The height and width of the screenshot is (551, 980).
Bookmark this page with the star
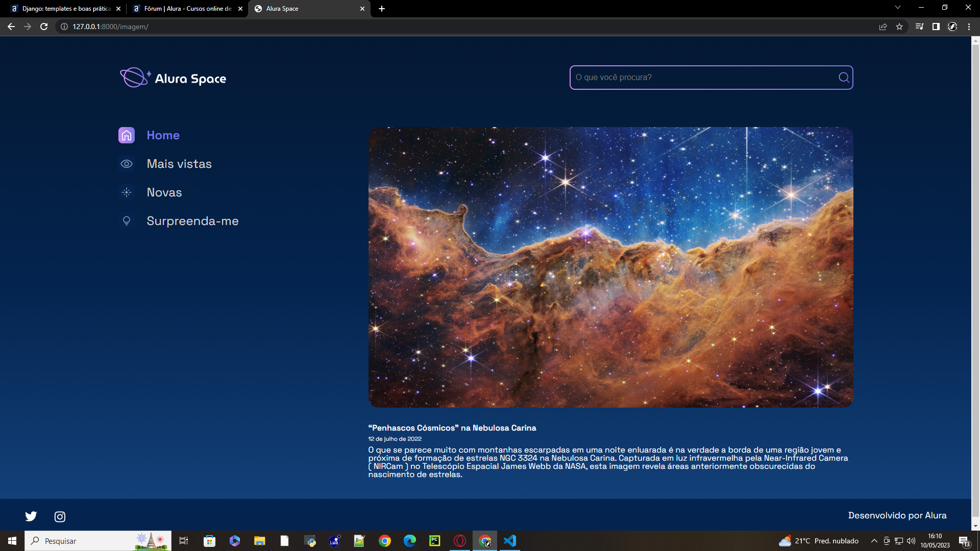[899, 27]
